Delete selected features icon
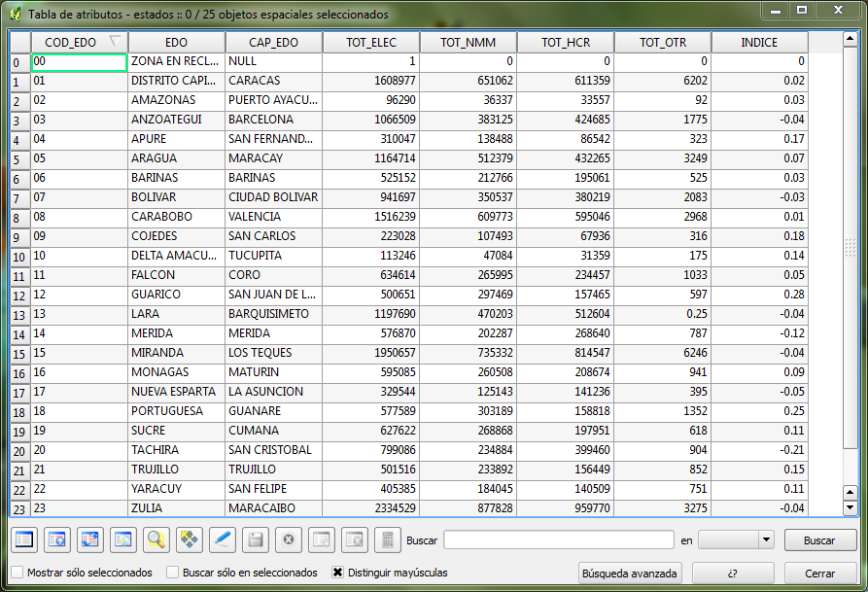This screenshot has width=868, height=592. click(289, 540)
